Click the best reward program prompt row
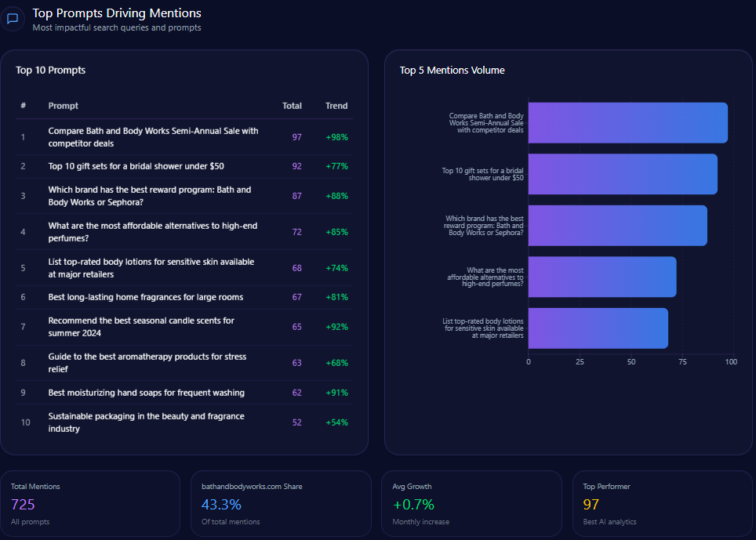The width and height of the screenshot is (756, 540). point(150,196)
